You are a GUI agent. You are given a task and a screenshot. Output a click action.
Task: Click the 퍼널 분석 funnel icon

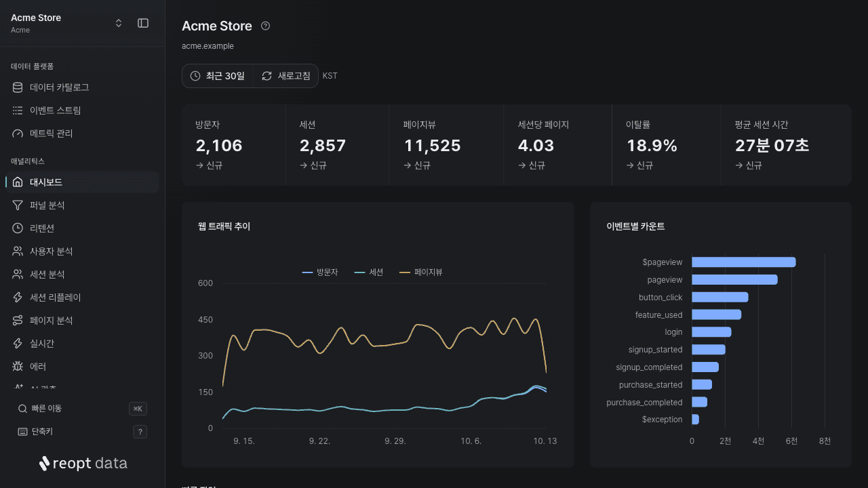pyautogui.click(x=18, y=205)
